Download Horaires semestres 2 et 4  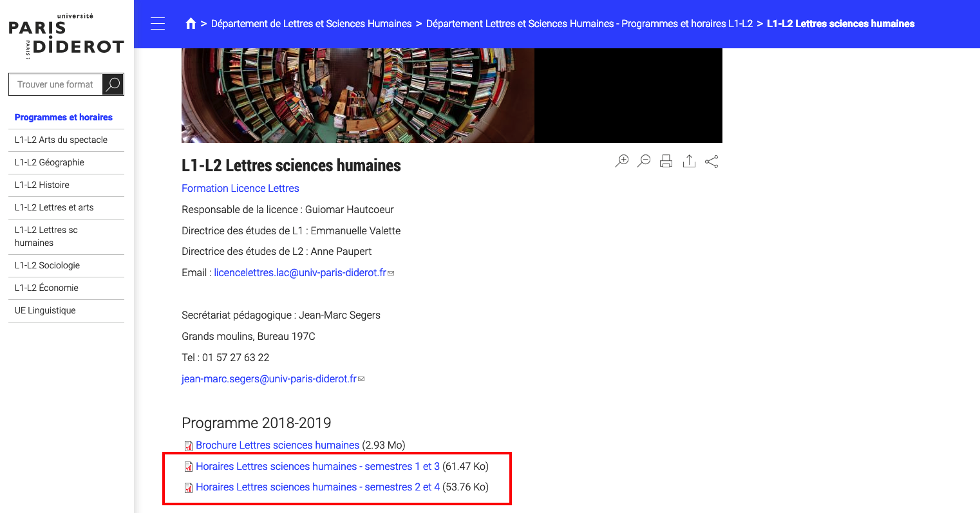[x=317, y=487]
